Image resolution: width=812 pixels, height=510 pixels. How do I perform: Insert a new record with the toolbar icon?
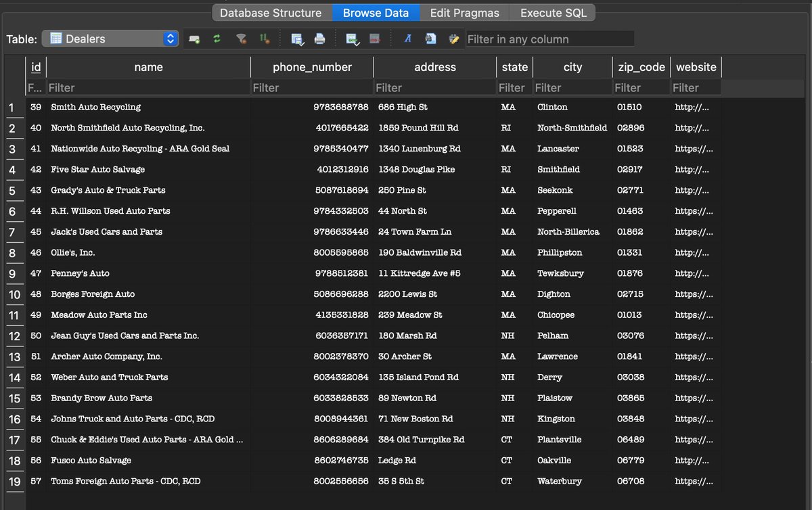point(352,39)
